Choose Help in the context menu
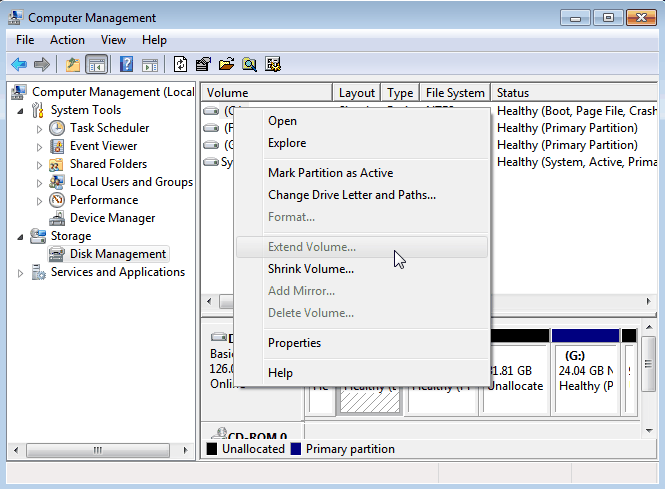This screenshot has width=665, height=489. pyautogui.click(x=362, y=373)
